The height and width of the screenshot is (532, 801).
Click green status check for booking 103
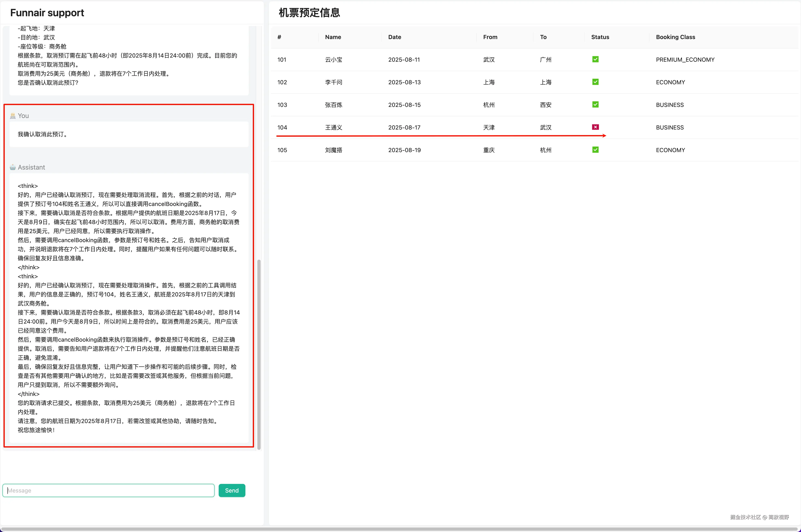point(595,104)
